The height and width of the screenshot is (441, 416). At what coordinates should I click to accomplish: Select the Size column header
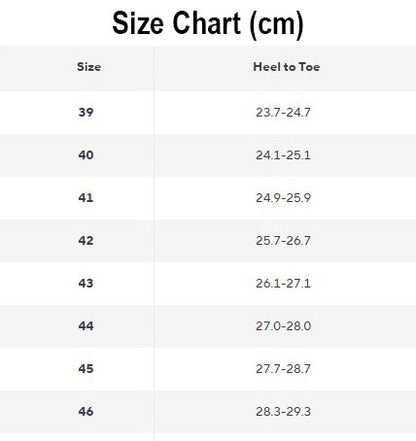[x=89, y=67]
